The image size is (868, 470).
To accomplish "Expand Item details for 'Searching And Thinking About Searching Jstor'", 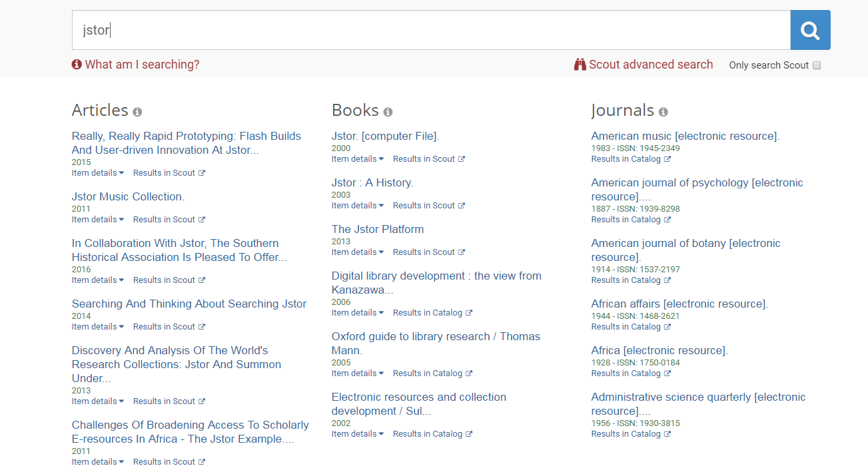I will (x=98, y=327).
